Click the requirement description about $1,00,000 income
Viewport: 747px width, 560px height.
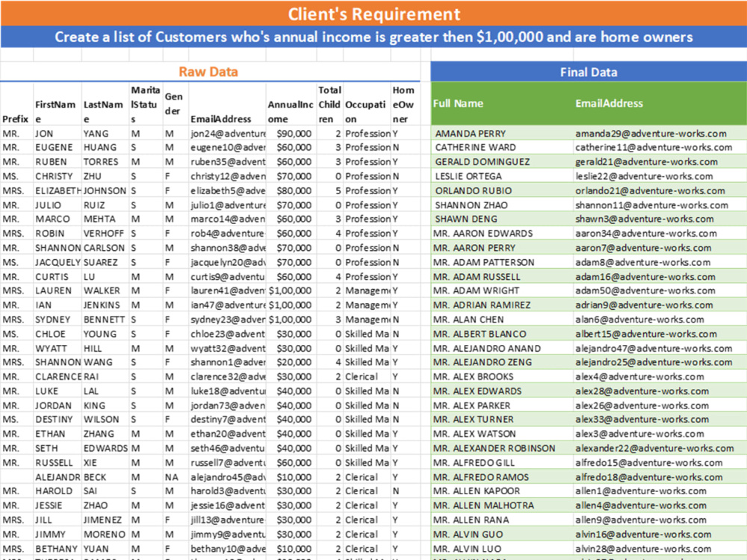click(x=373, y=37)
